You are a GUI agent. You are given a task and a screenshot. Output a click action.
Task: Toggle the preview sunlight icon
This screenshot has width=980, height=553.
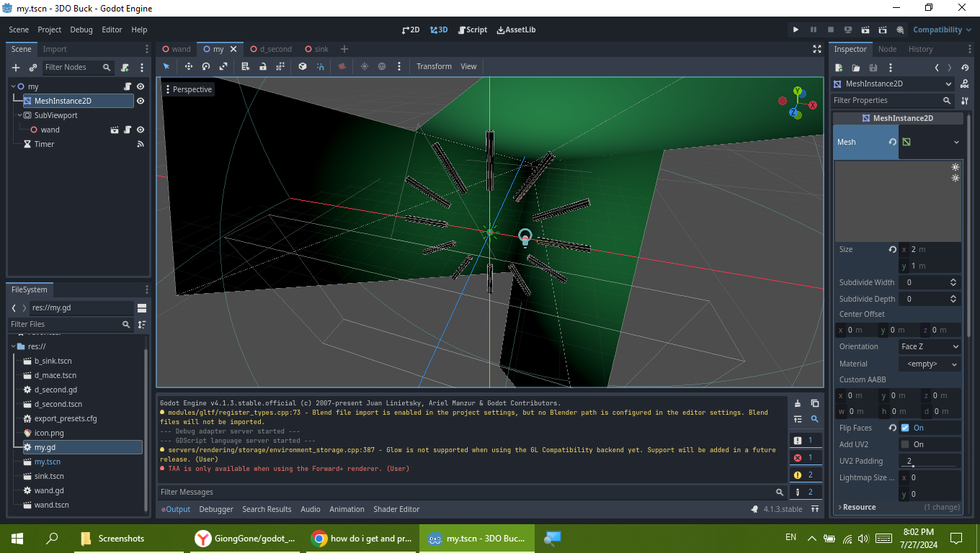point(365,66)
